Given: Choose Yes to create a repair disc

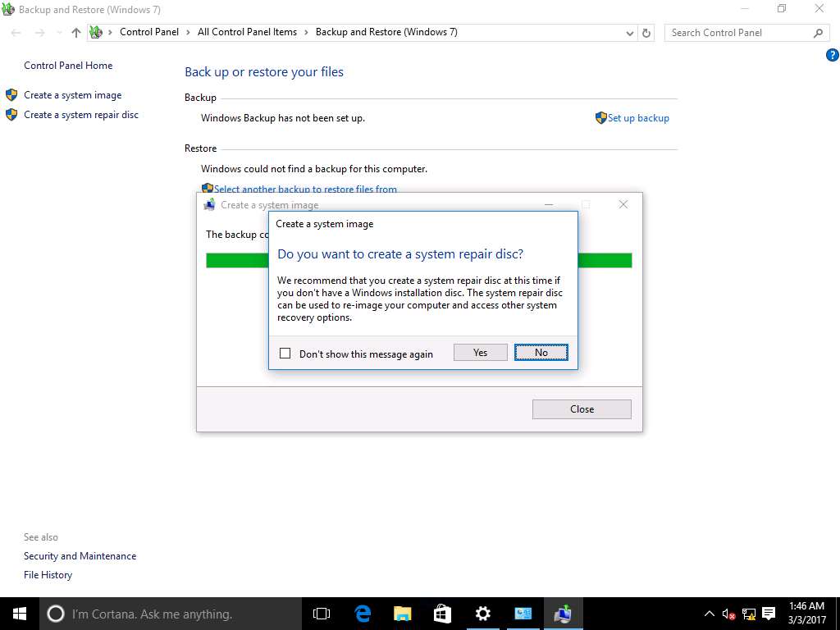Looking at the screenshot, I should (x=481, y=353).
